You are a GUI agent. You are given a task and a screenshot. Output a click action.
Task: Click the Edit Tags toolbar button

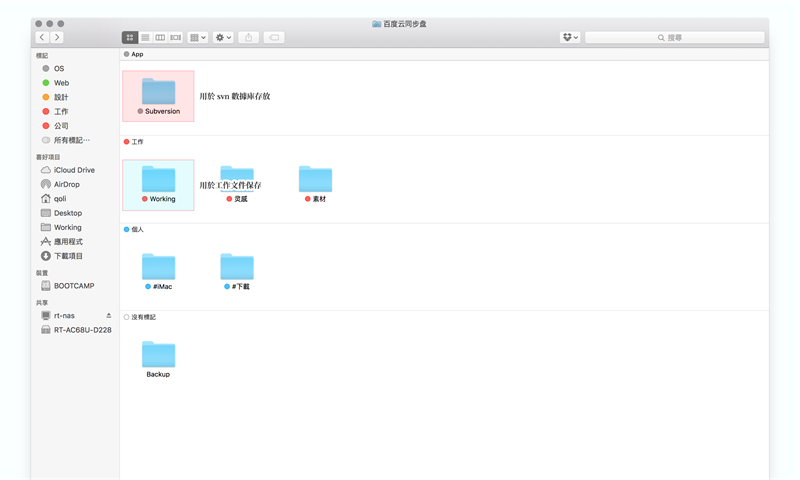(x=273, y=37)
